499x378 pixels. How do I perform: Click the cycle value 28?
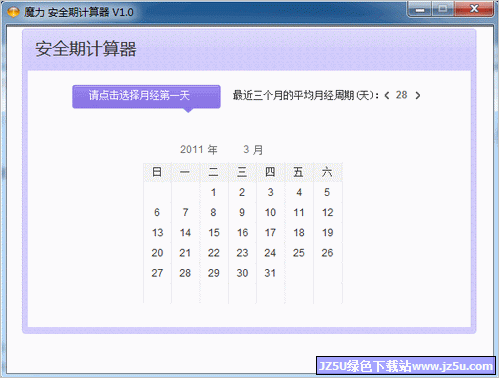coord(402,95)
